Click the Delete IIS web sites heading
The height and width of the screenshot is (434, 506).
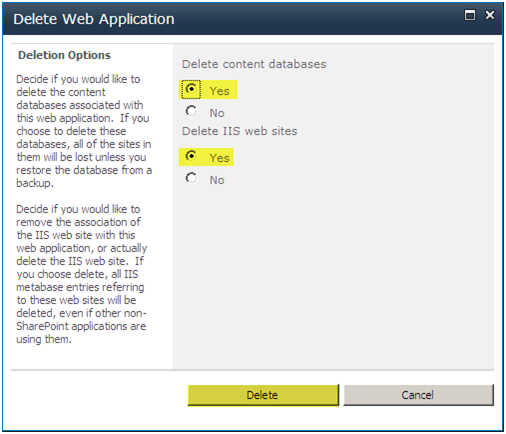239,131
